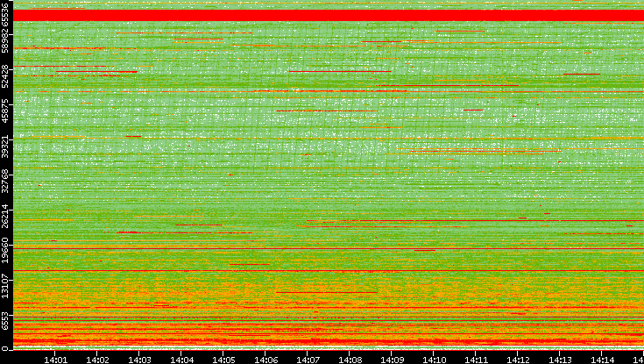Pick the 14:04 time label
This screenshot has height=364, width=644.
181,360
